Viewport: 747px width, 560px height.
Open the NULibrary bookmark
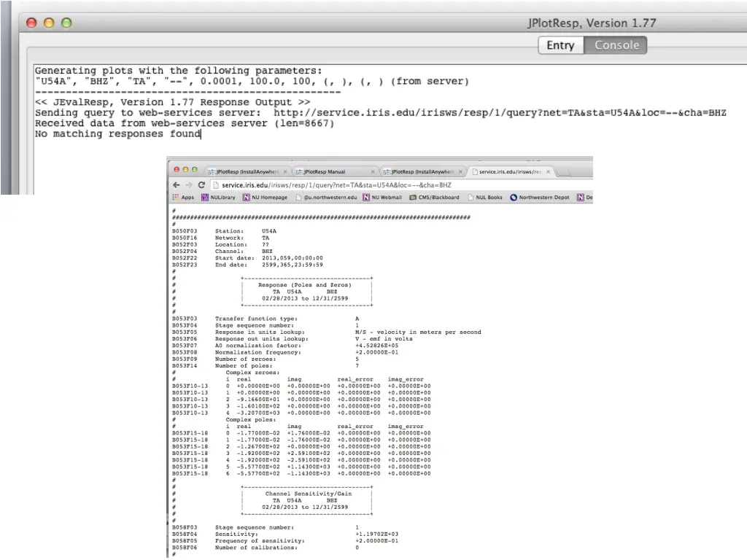[x=218, y=198]
